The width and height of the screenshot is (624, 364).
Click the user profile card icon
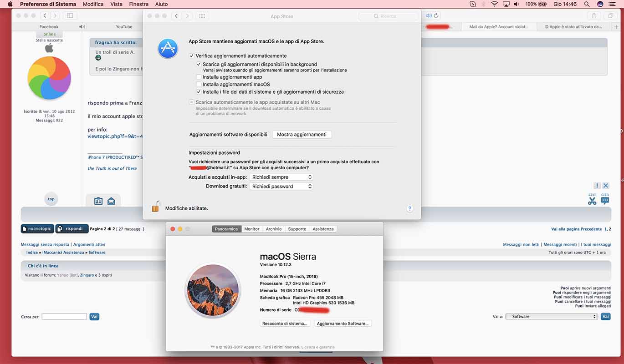(98, 201)
